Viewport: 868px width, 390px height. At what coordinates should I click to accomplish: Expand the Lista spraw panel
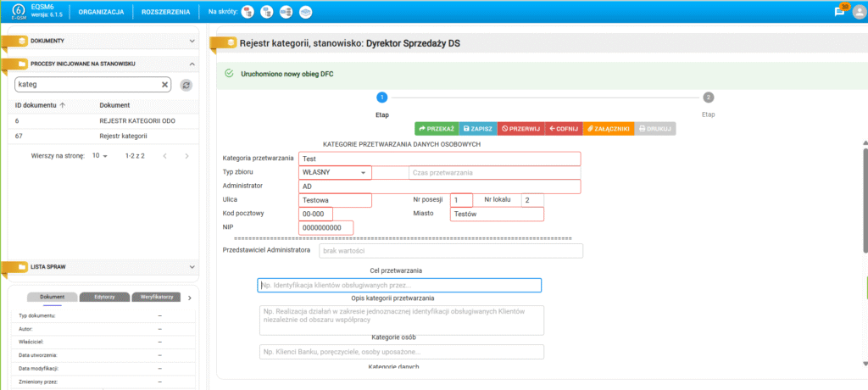click(192, 266)
